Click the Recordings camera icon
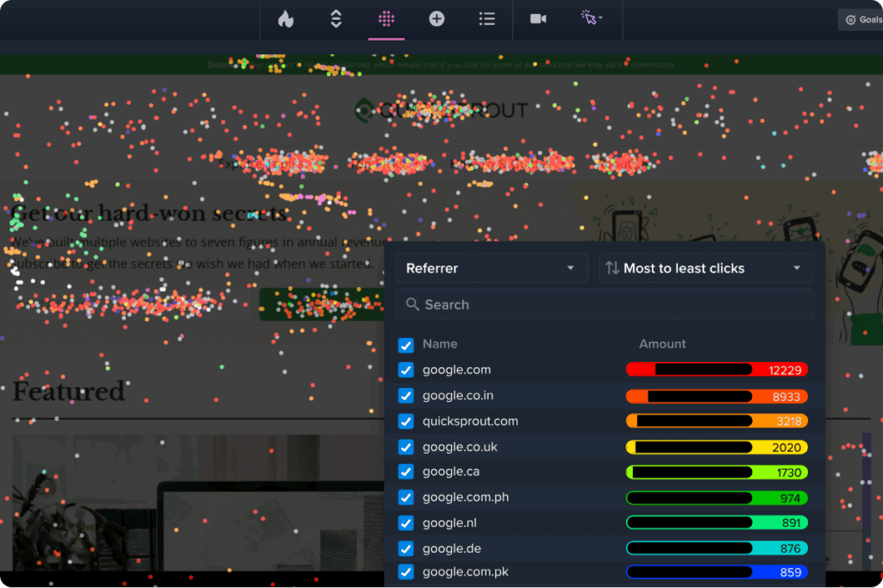The image size is (883, 588). pos(538,19)
